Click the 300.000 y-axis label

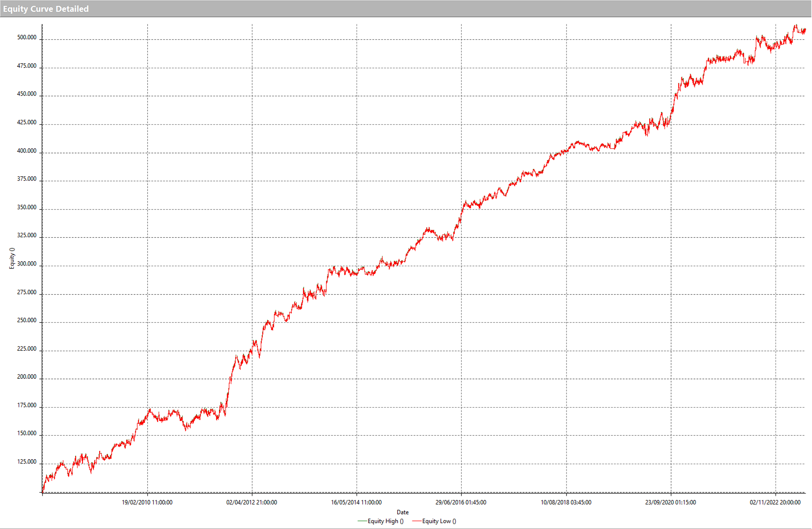click(x=27, y=264)
